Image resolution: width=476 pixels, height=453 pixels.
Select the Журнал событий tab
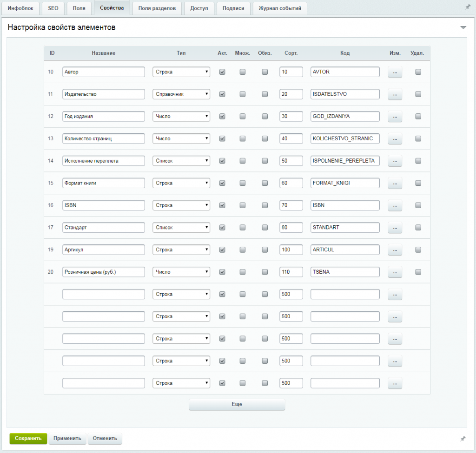click(x=280, y=8)
